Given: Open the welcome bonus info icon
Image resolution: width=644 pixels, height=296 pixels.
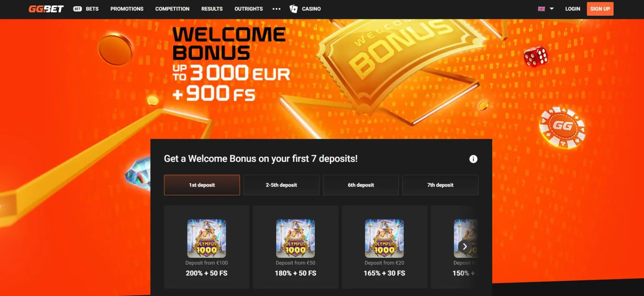Looking at the screenshot, I should click(473, 159).
